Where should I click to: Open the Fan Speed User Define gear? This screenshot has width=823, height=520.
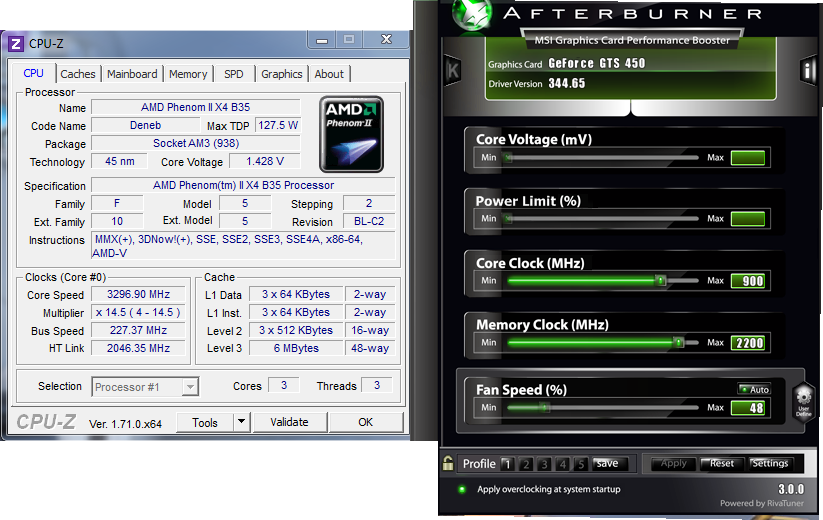tap(803, 403)
